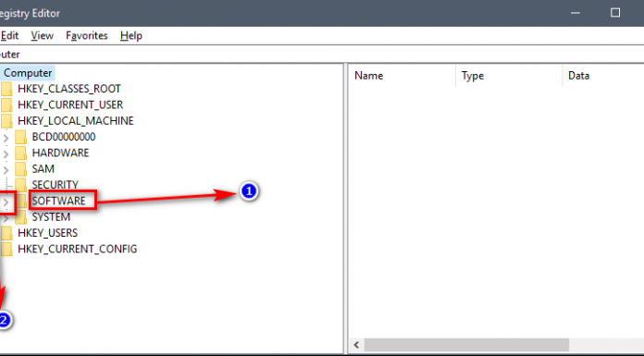Expand the SOFTWARE key chevron
This screenshot has height=356, width=644.
pos(6,202)
